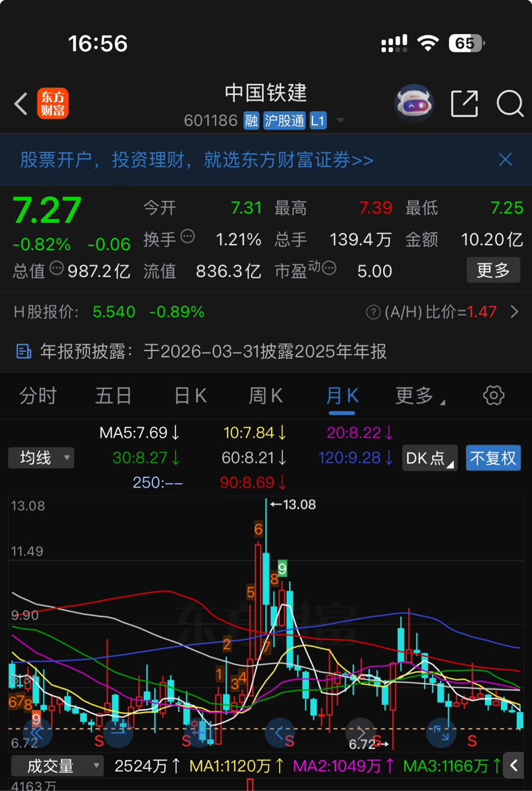Tap the 250:-- average value
Viewport: 532px width, 791px height.
pyautogui.click(x=158, y=483)
